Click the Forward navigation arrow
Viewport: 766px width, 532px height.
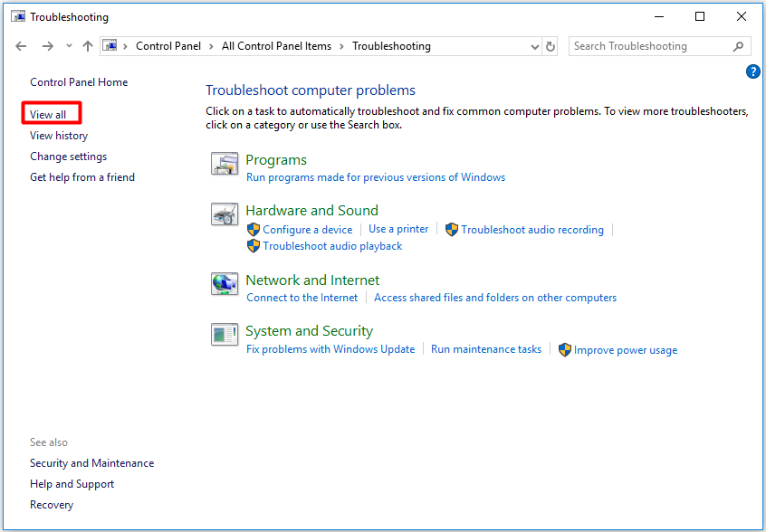point(47,46)
